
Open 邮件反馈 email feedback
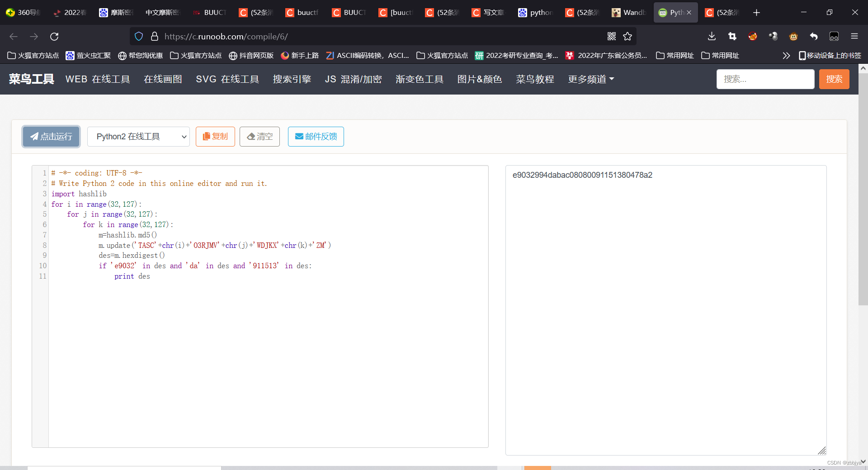316,137
